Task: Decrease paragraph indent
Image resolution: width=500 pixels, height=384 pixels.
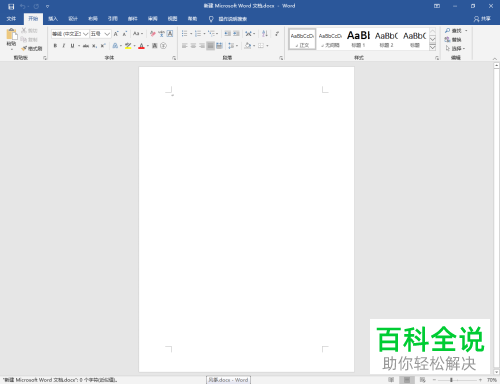Action: [x=228, y=34]
